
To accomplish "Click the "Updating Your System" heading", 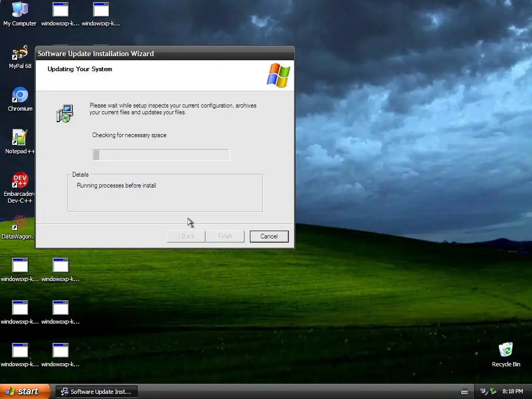I will pyautogui.click(x=79, y=69).
